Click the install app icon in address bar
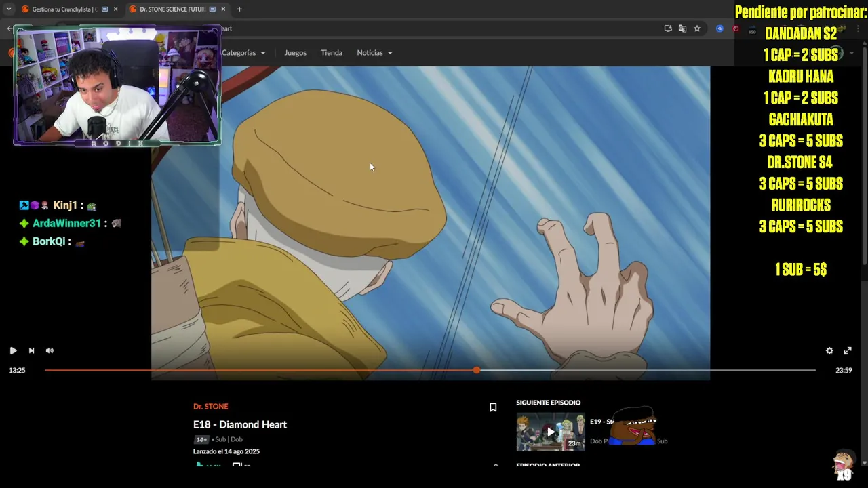868x488 pixels. point(668,28)
